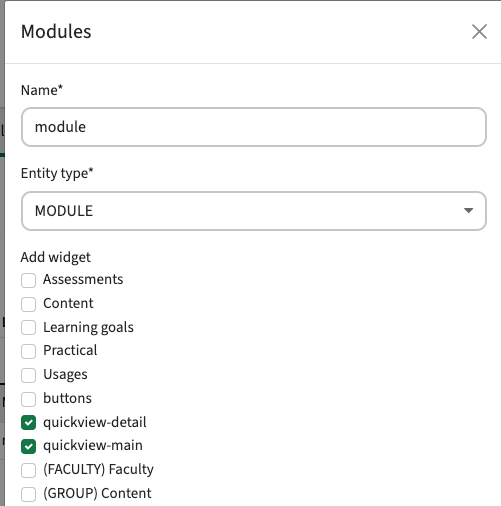
Task: Check the Learning goals checkbox
Action: pyautogui.click(x=28, y=328)
